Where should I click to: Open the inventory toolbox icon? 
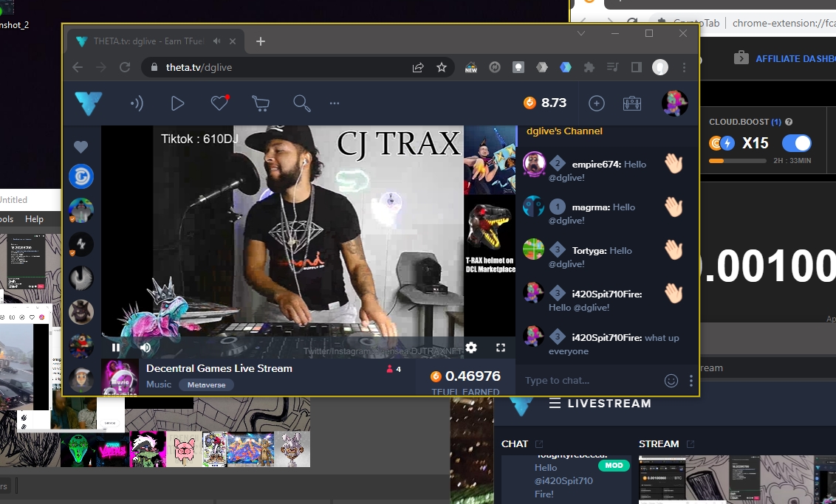[631, 103]
